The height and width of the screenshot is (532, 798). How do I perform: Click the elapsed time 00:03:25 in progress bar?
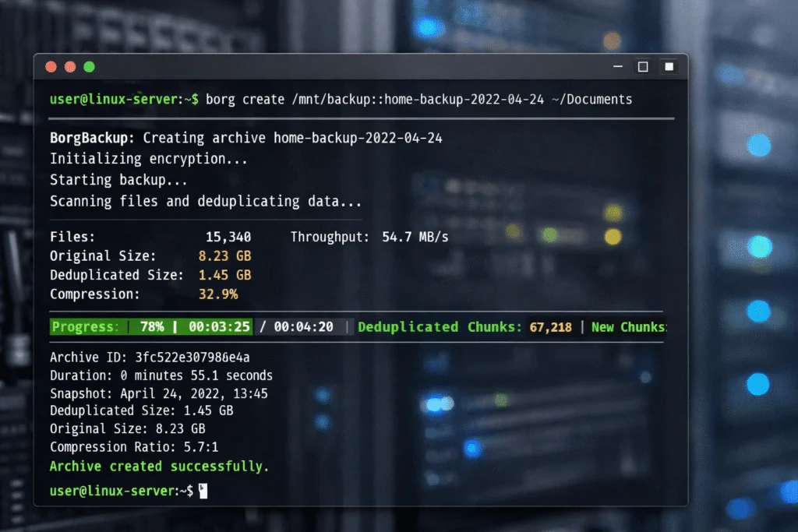coord(221,326)
